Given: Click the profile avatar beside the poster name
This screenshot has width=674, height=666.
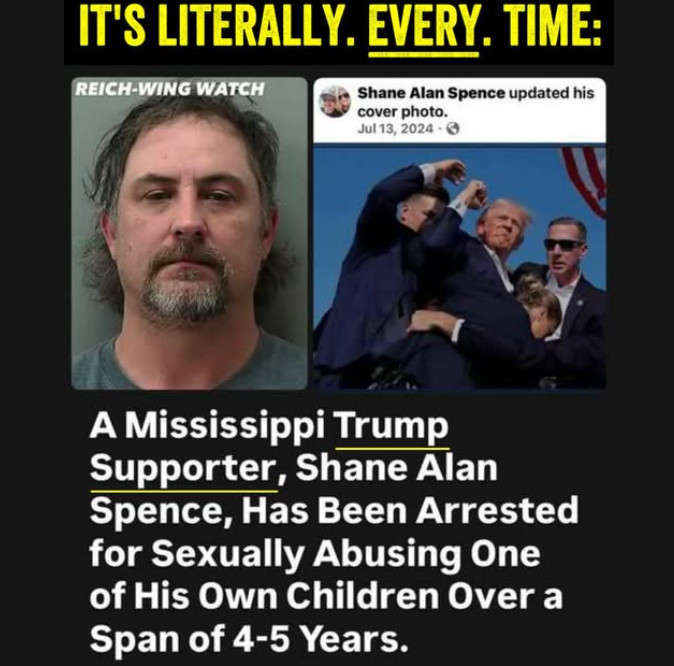Looking at the screenshot, I should (335, 101).
